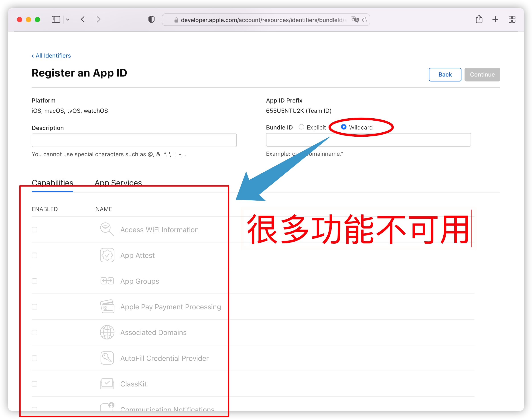Show the tab overview grid icon
The height and width of the screenshot is (419, 532).
tap(512, 19)
